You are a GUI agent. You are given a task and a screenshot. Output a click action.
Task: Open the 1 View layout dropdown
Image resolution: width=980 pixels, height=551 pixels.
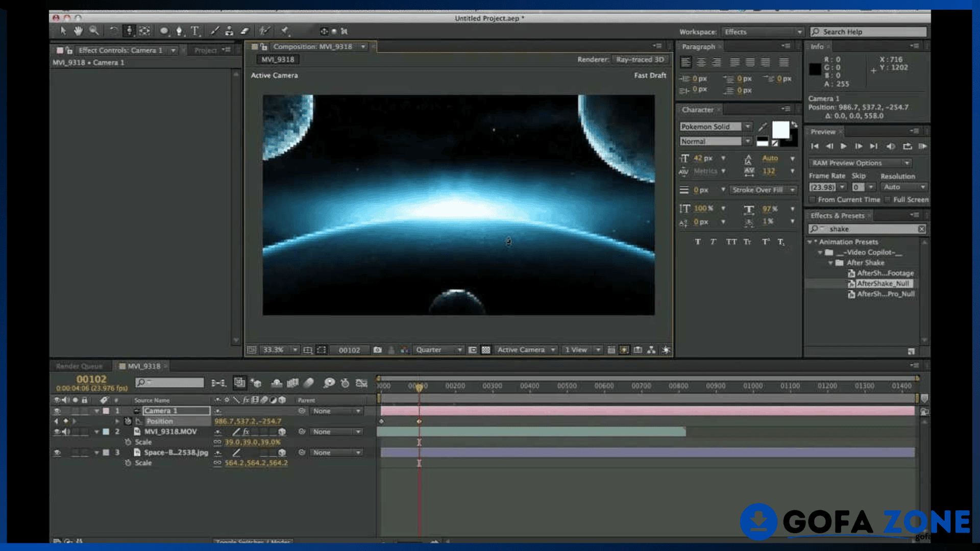582,350
